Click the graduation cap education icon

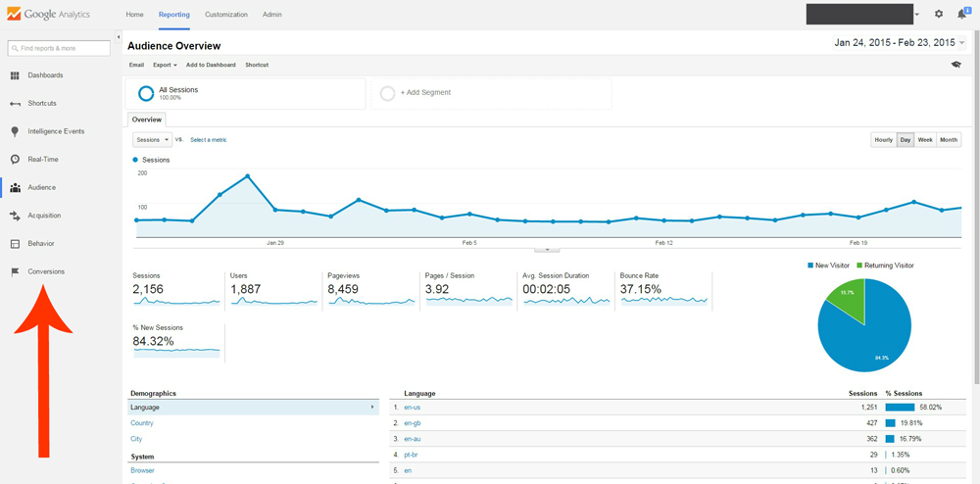956,65
